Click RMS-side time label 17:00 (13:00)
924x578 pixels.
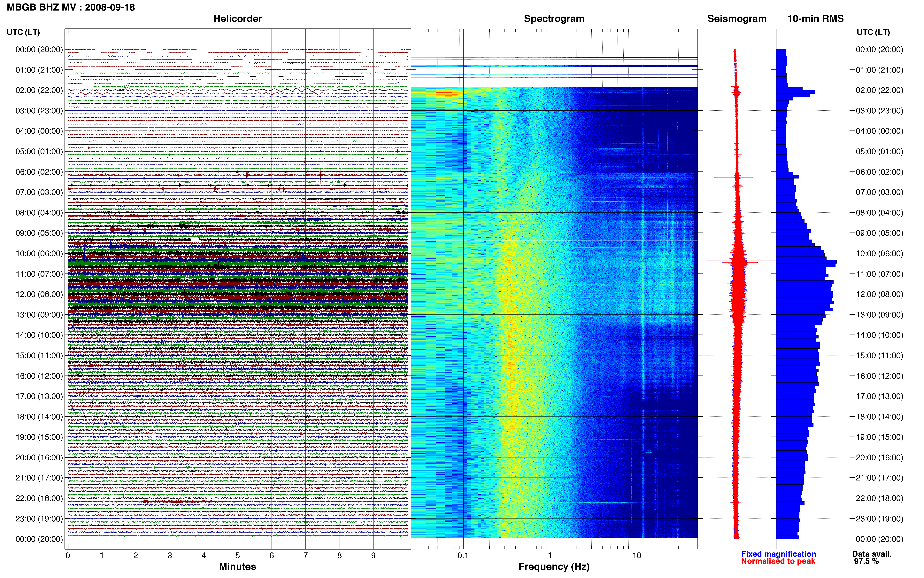pos(879,396)
